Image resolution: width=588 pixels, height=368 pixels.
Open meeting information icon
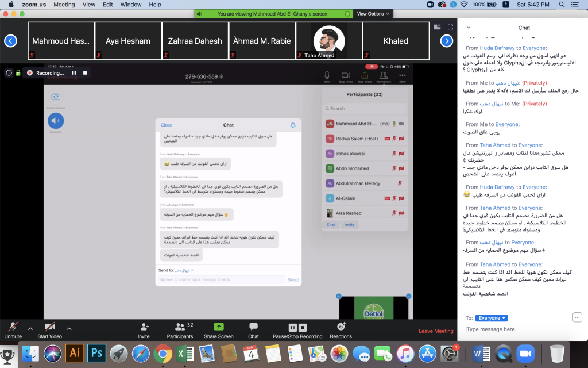(9, 73)
